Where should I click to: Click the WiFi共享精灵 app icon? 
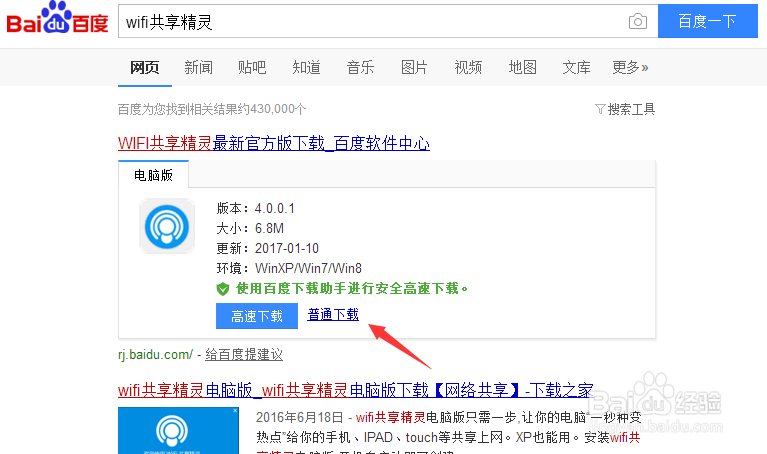[x=167, y=227]
